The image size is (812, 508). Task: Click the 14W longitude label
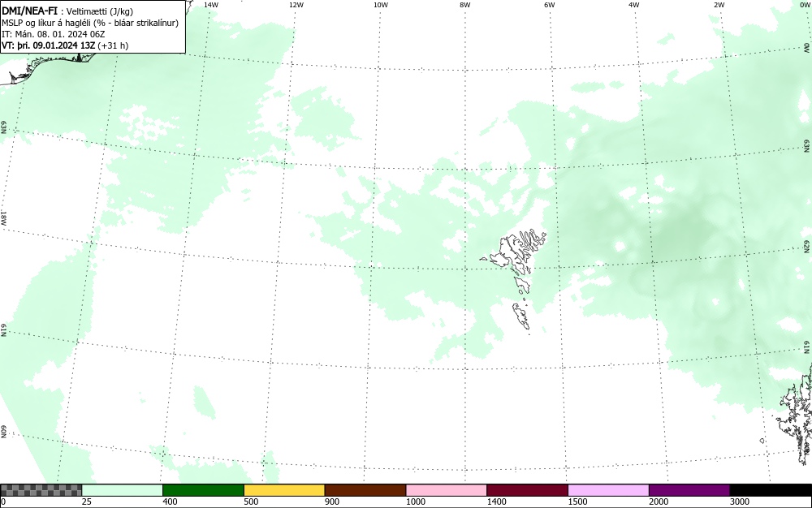coord(211,5)
